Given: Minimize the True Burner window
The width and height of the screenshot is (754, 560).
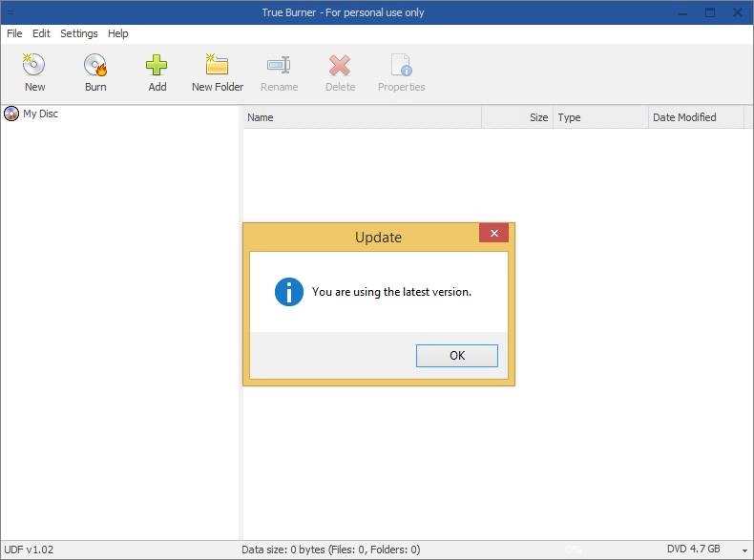Looking at the screenshot, I should (682, 13).
